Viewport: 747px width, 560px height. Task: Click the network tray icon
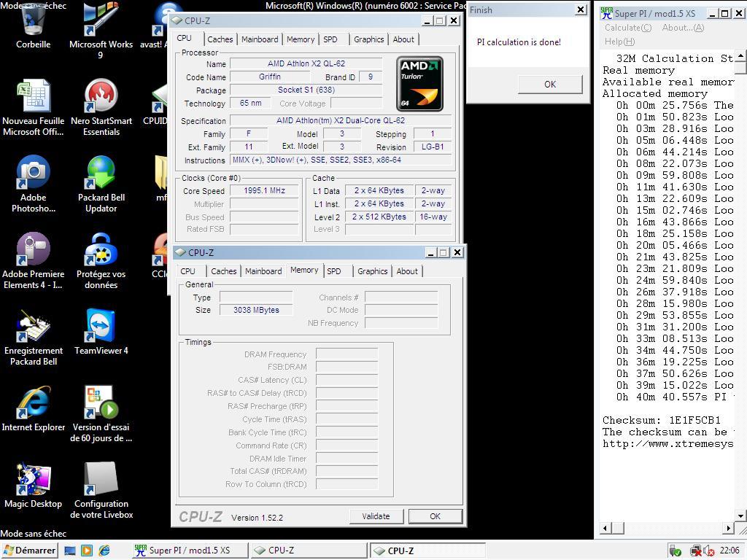pyautogui.click(x=695, y=551)
